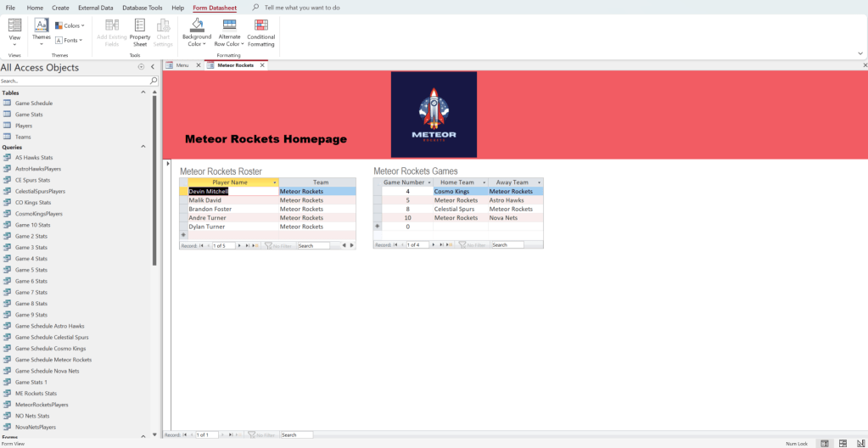The height and width of the screenshot is (448, 868).
Task: Open the ME Rockets Stats query
Action: 36,393
